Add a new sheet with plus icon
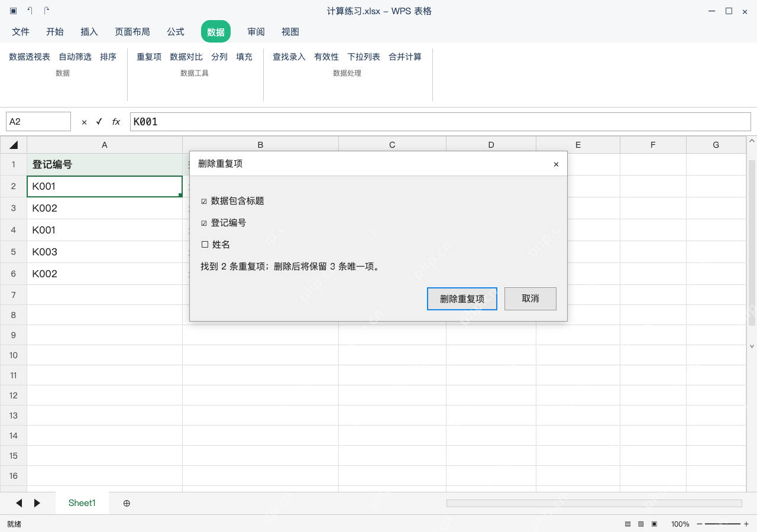Viewport: 757px width, 532px height. tap(127, 503)
